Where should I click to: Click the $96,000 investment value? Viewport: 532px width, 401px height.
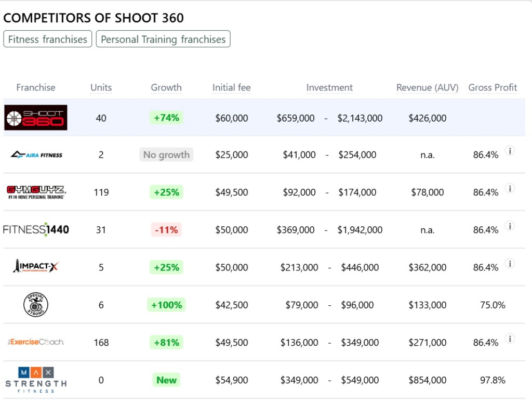click(x=357, y=305)
